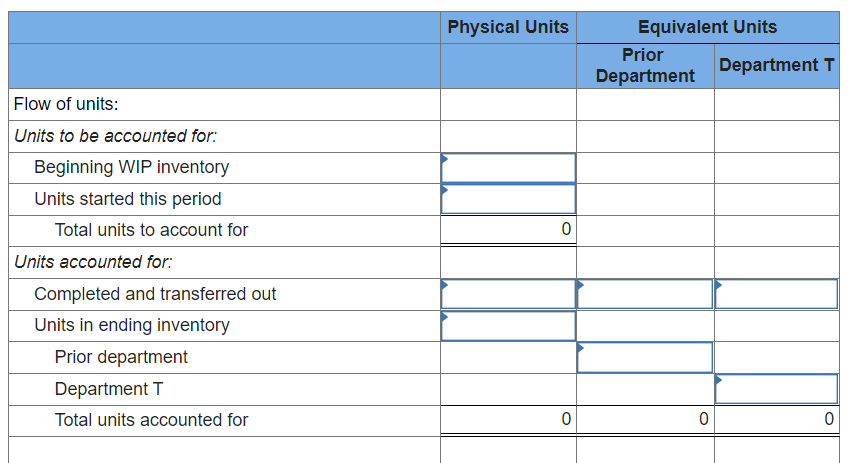This screenshot has width=850, height=463.
Task: Click the Units accounted for row label
Action: click(93, 262)
